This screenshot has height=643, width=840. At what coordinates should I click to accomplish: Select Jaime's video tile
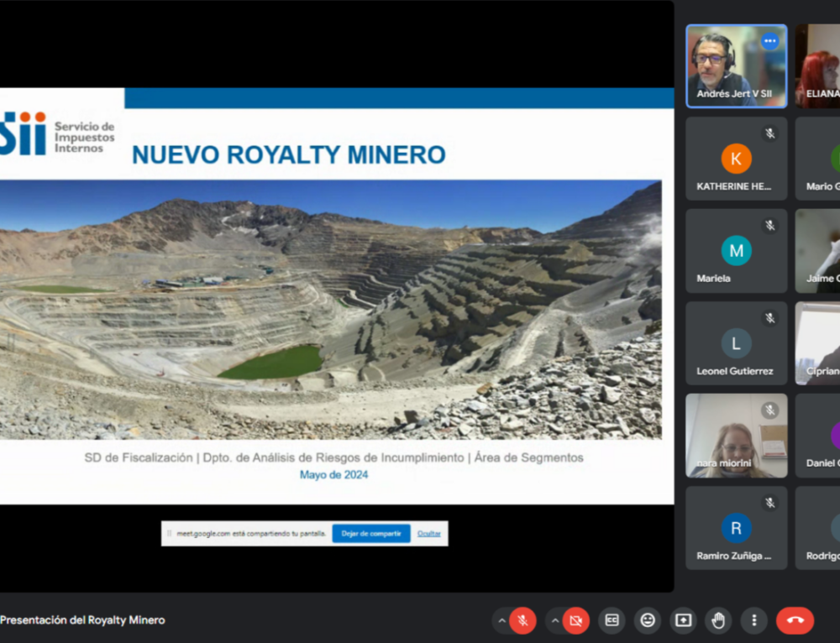pos(817,250)
